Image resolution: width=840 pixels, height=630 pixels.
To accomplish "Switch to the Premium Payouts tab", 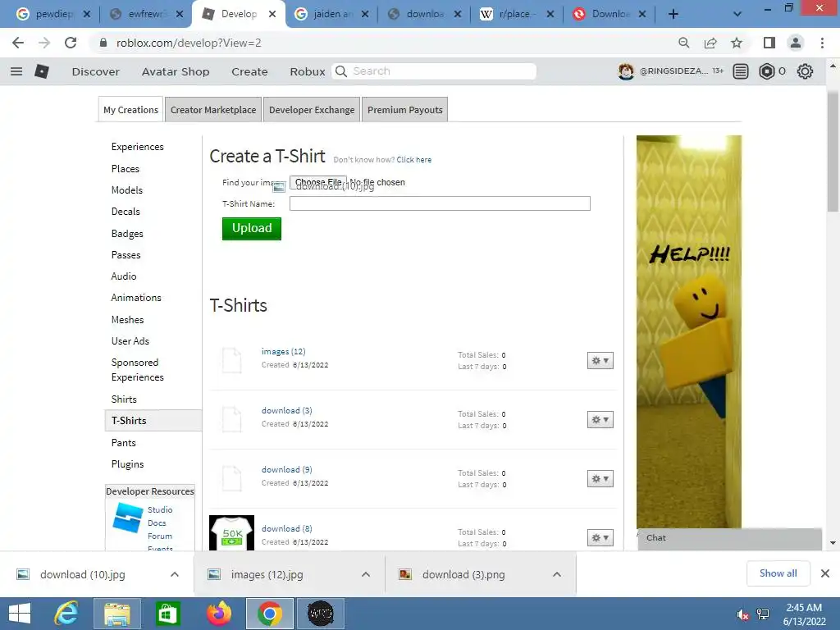I will (405, 110).
